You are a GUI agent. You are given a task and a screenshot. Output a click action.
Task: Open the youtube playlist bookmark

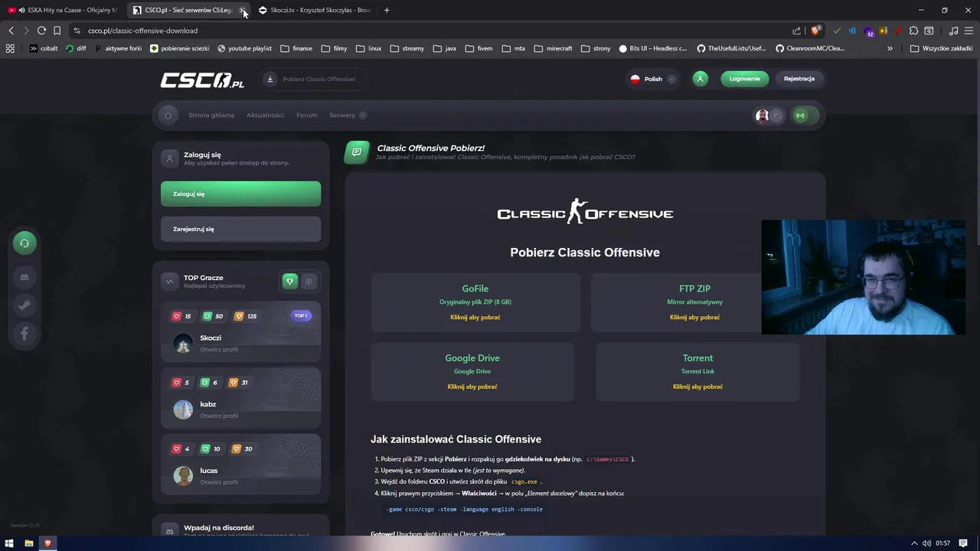[244, 48]
